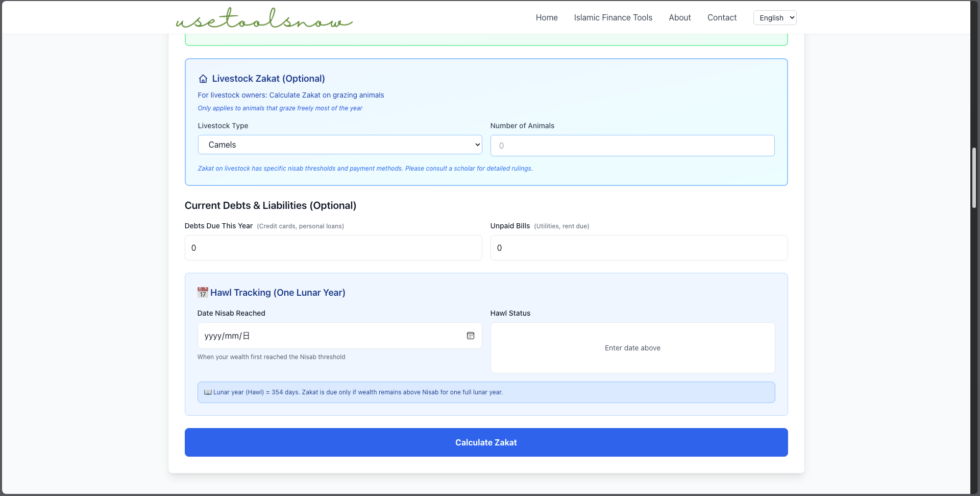Visit the About page
980x496 pixels.
pos(679,17)
